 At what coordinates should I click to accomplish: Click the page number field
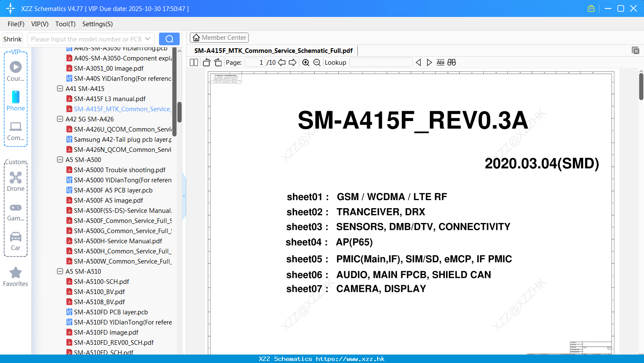(255, 63)
